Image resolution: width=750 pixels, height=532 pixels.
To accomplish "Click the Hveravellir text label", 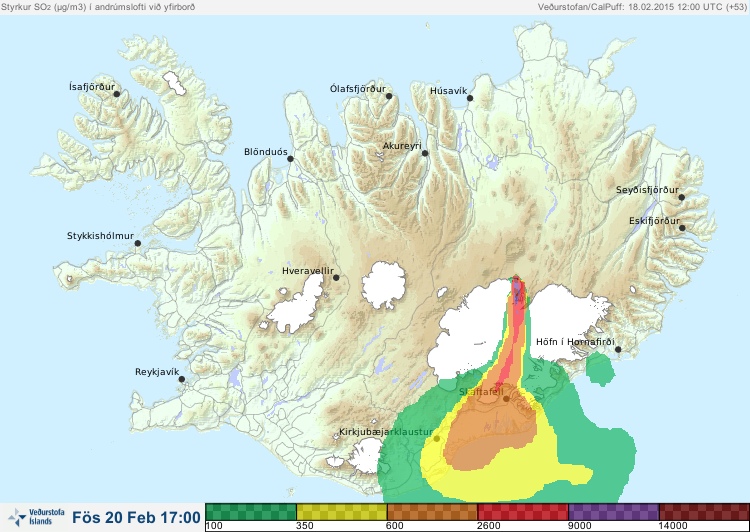I will click(x=308, y=271).
